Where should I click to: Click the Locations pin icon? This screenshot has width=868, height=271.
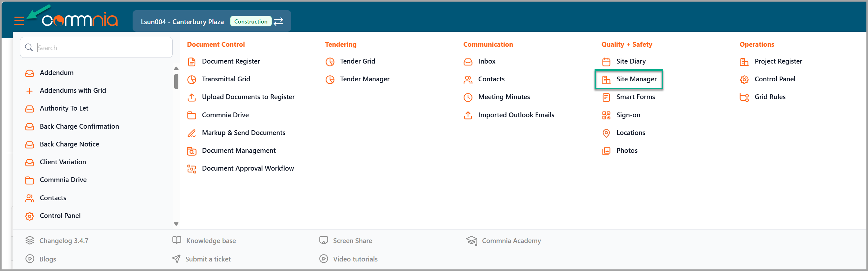coord(606,133)
